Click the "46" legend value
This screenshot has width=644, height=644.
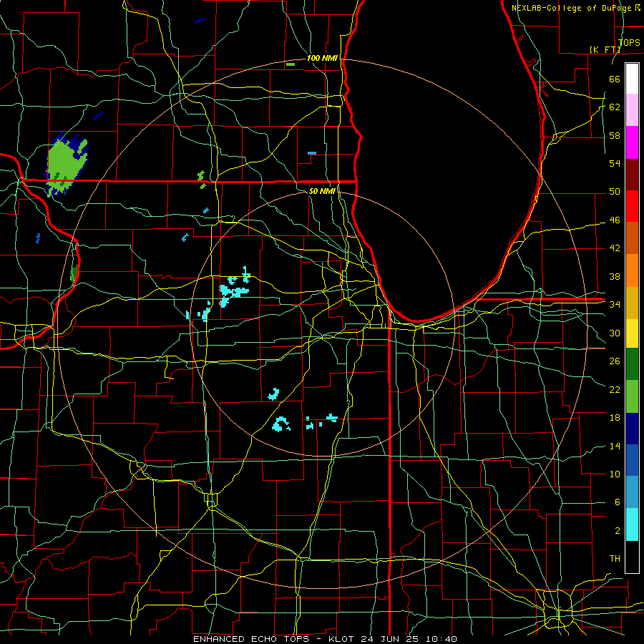tap(615, 220)
